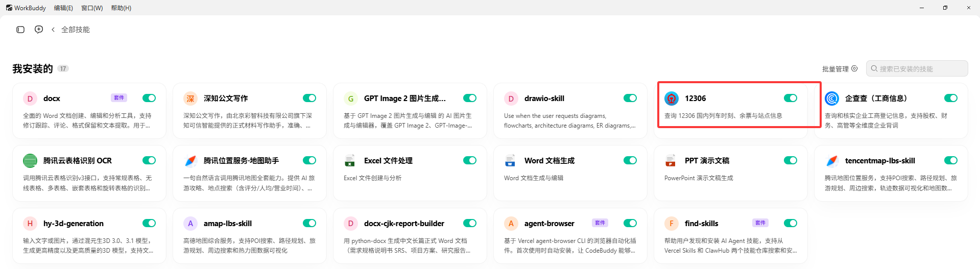Screen dimensions: 980x269
Task: Click the 企查查 skill icon
Action: [832, 99]
